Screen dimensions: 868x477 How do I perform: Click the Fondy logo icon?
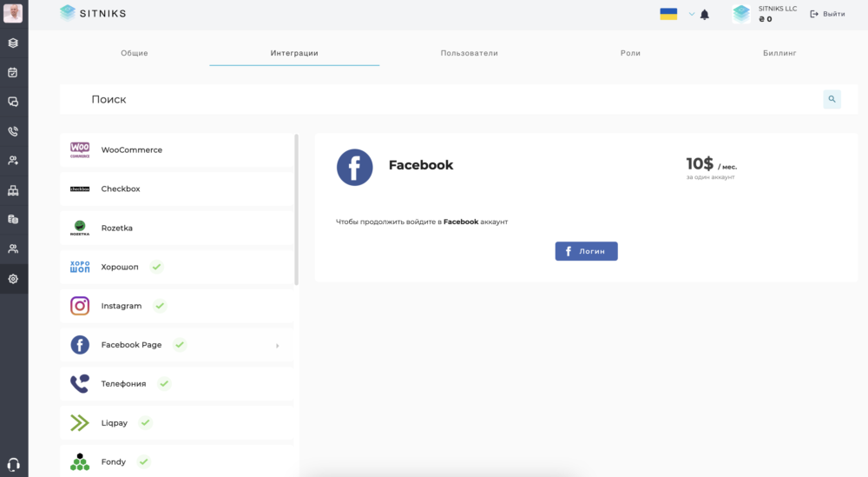[80, 462]
